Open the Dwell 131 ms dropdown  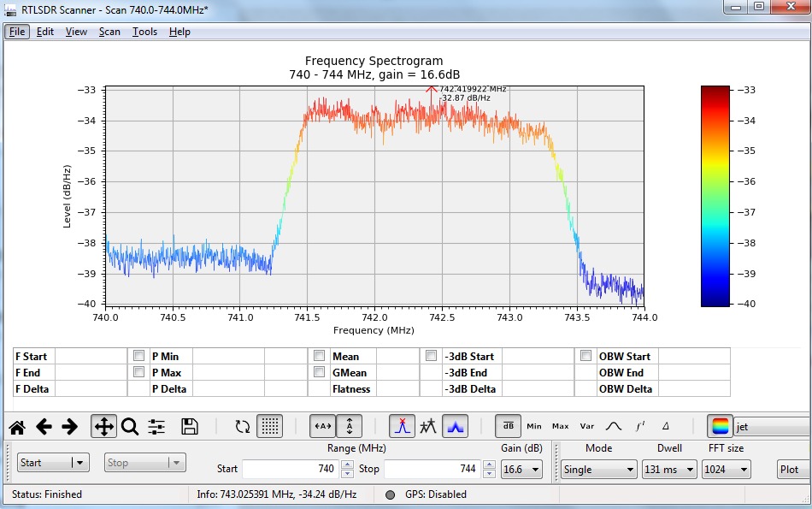tap(668, 470)
